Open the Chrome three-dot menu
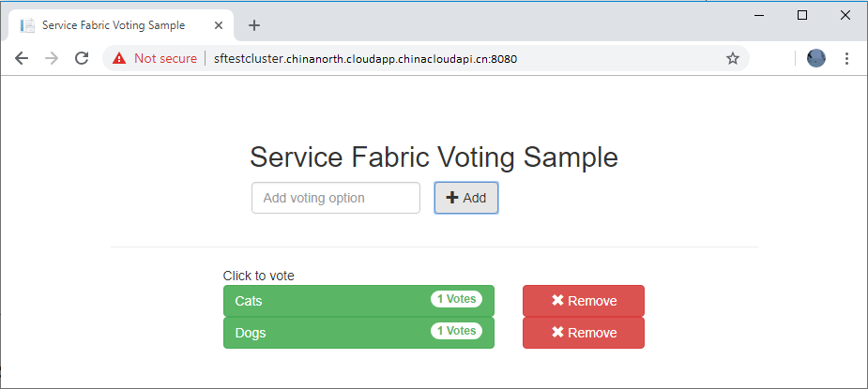The width and height of the screenshot is (868, 389). pos(846,58)
